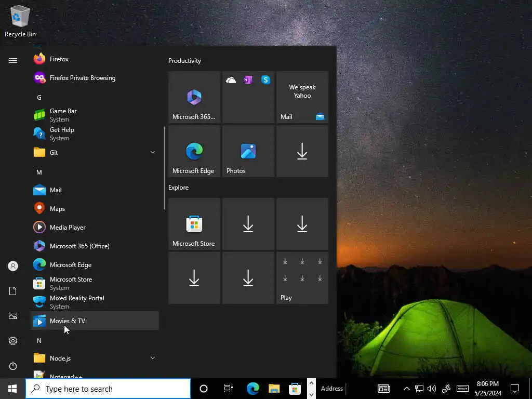
Task: Click the Microsoft Edge tile
Action: tap(194, 151)
